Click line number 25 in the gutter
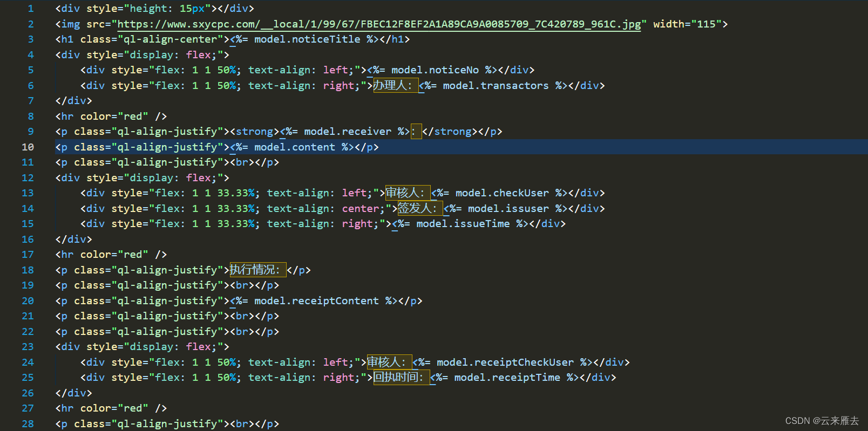This screenshot has height=431, width=868. (28, 378)
